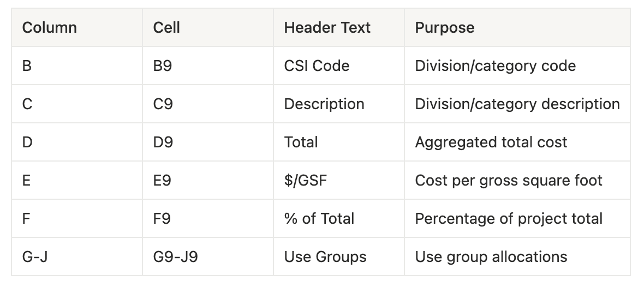Click Cost per gross square foot
Viewport: 644px width, 286px height.
coord(509,181)
